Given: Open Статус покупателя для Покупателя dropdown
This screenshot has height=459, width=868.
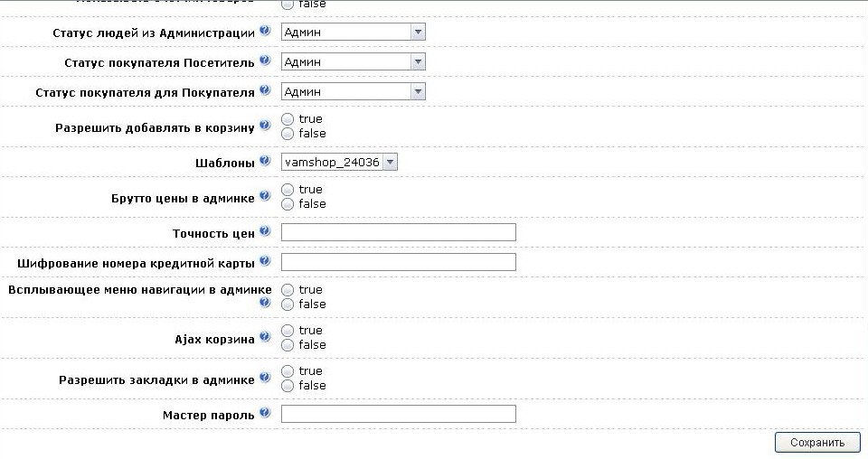Looking at the screenshot, I should [353, 91].
